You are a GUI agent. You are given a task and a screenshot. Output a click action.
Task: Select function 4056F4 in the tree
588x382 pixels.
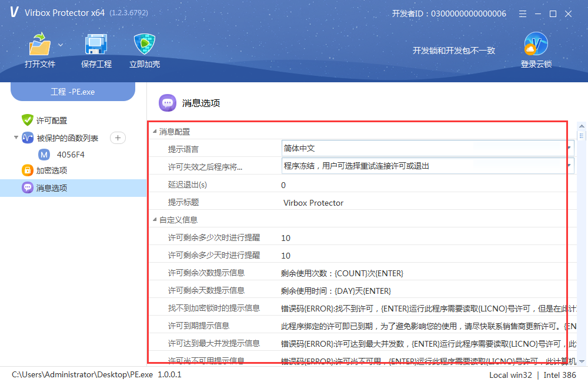coord(71,155)
